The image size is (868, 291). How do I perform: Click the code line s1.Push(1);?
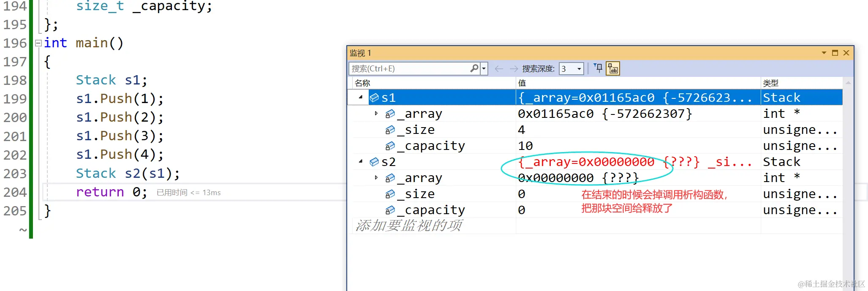click(120, 98)
